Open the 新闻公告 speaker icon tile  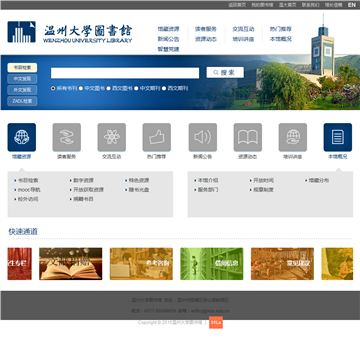(x=203, y=137)
